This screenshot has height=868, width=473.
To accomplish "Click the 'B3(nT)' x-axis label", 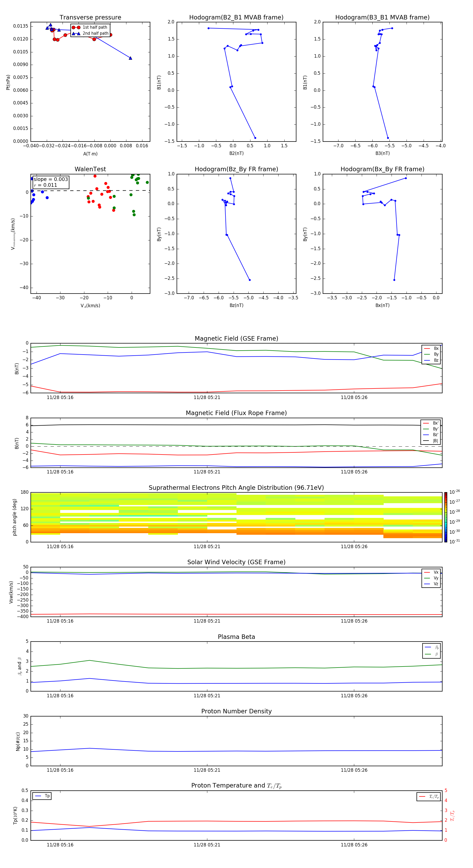I will point(382,153).
